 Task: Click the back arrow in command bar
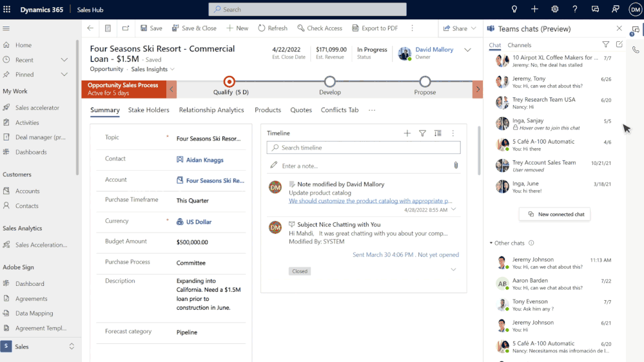pos(90,28)
